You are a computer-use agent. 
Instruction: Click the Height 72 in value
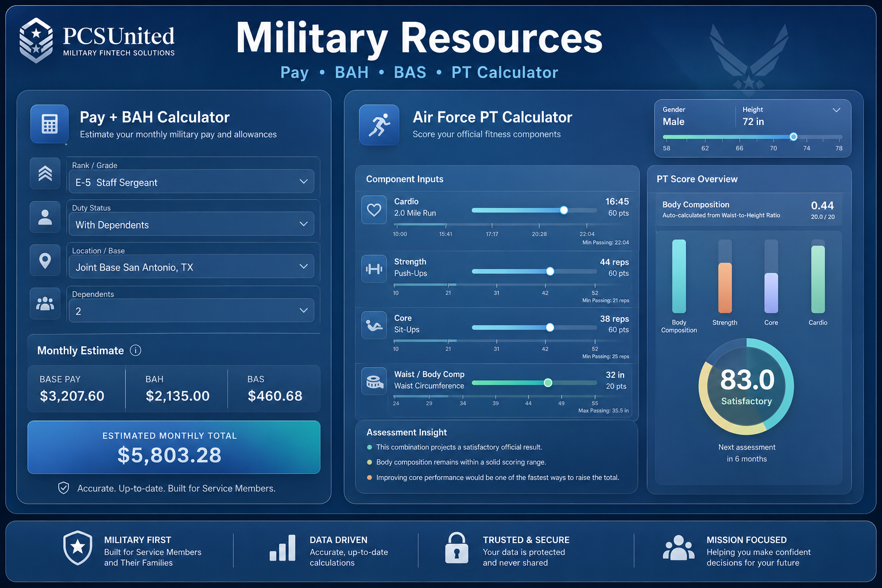coord(753,122)
